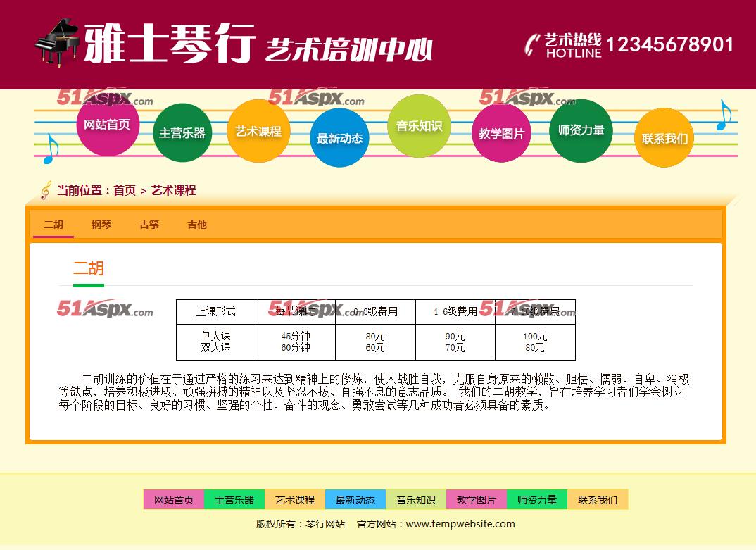Click footer link 网站首页
756x550 pixels.
[174, 500]
